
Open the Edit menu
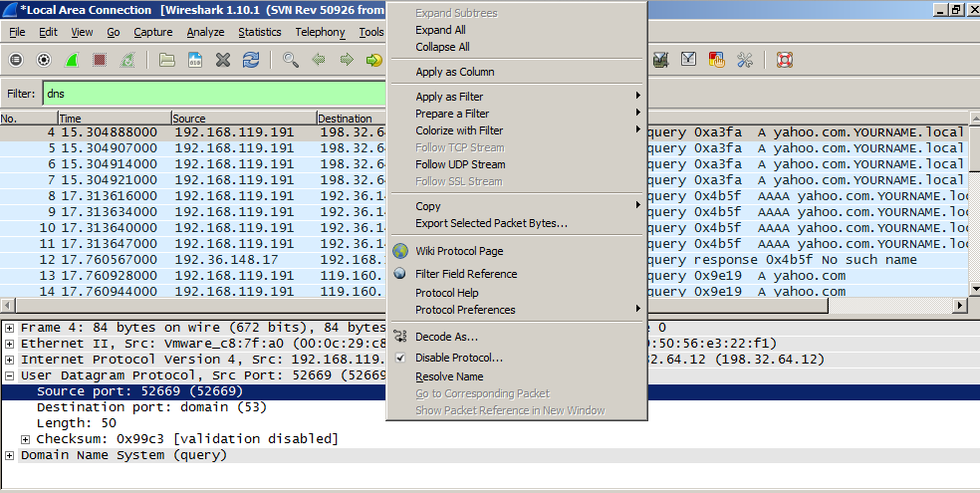click(48, 32)
